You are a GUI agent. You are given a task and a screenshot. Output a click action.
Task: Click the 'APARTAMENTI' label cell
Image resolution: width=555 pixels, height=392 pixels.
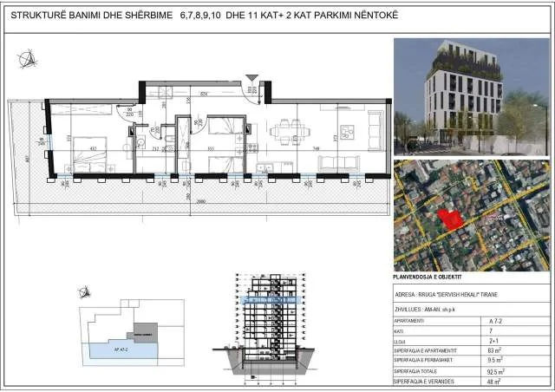click(x=408, y=321)
